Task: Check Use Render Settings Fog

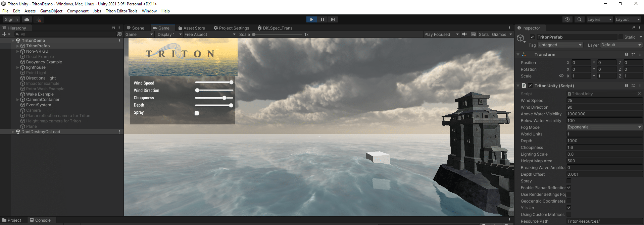Action: [x=569, y=194]
